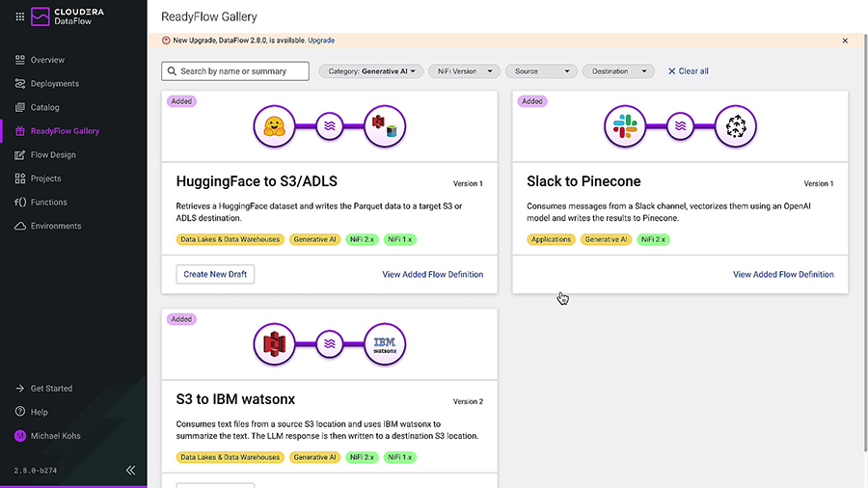The width and height of the screenshot is (868, 488).
Task: Go to Overview in sidebar
Action: tap(47, 60)
